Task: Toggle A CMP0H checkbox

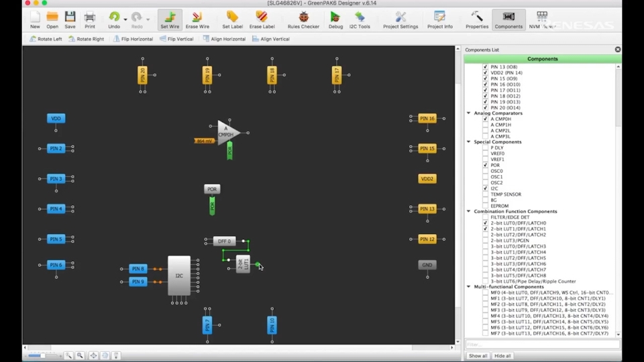Action: pyautogui.click(x=486, y=119)
